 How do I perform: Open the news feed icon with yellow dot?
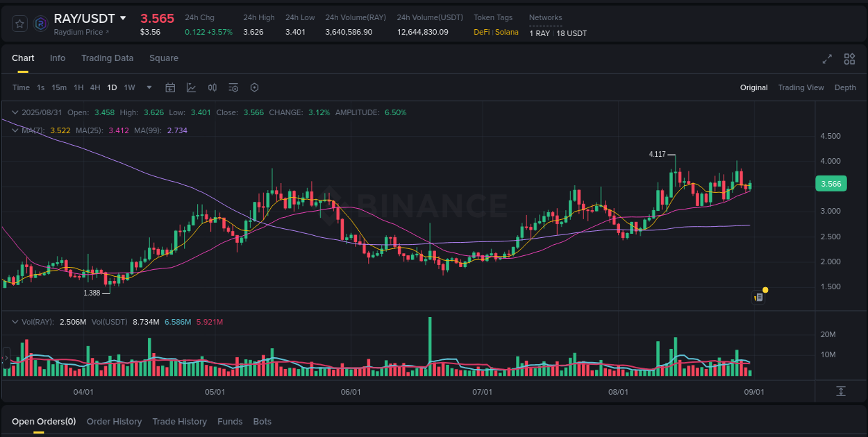click(x=758, y=297)
